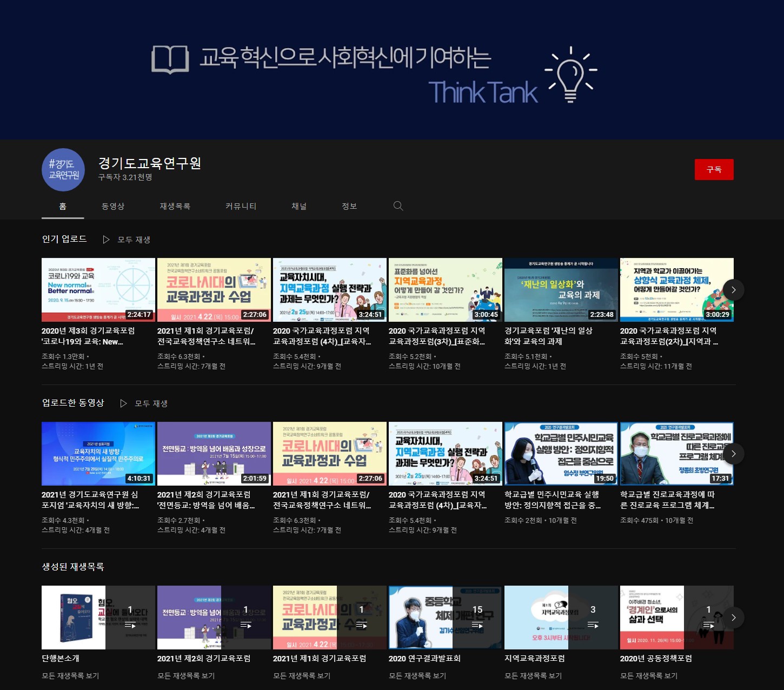Open 지역교육과정포럼 playlist title
The width and height of the screenshot is (784, 690).
(x=535, y=659)
